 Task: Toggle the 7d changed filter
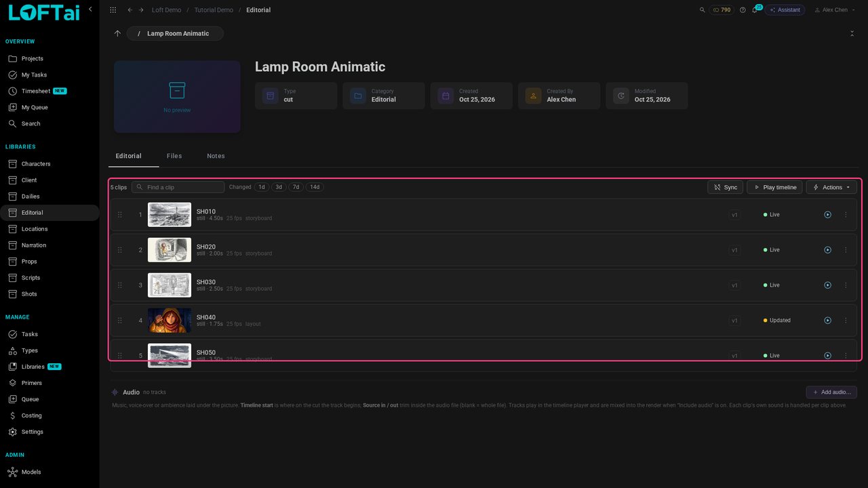coord(296,187)
